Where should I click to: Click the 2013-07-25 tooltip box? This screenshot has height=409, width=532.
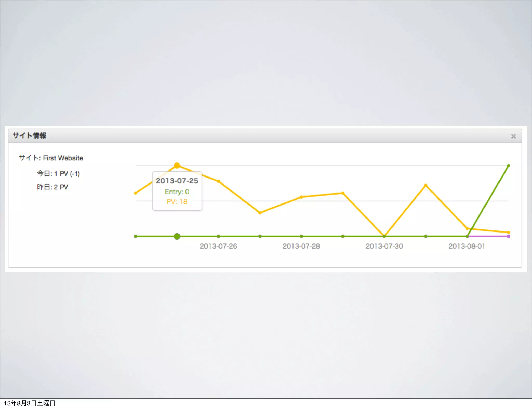pyautogui.click(x=177, y=191)
